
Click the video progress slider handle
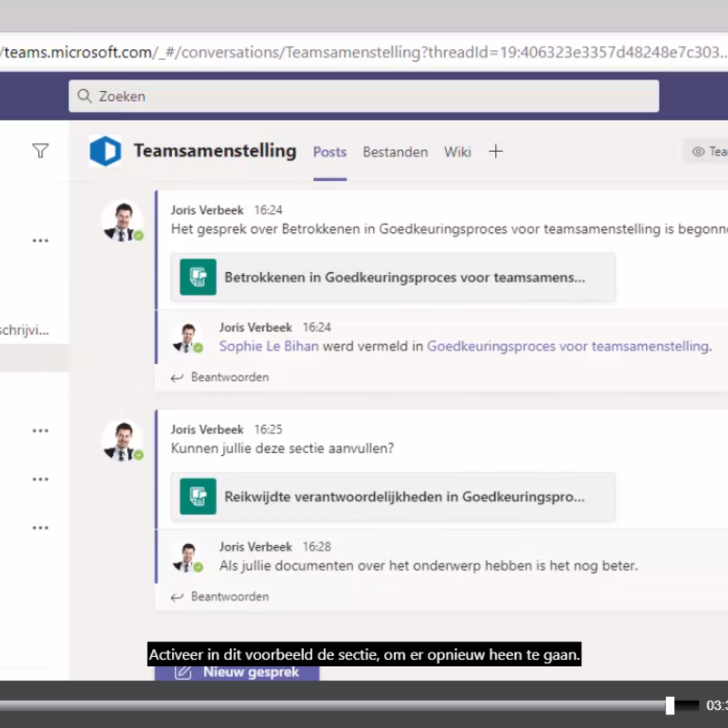(x=670, y=705)
